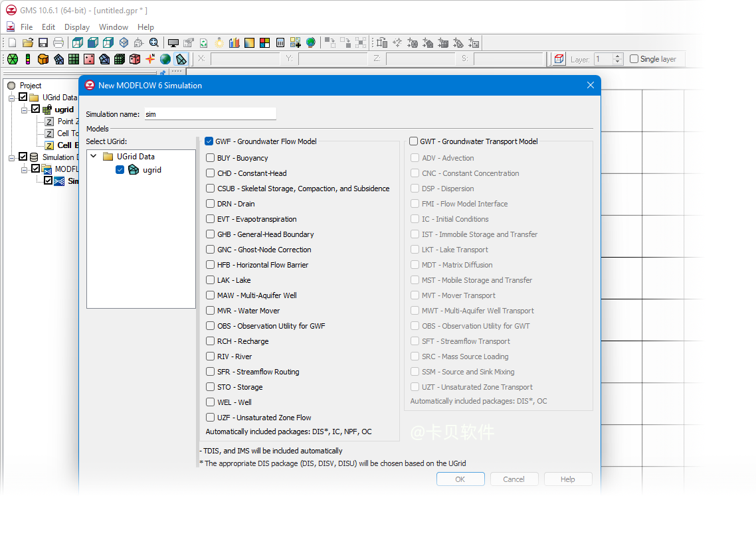This screenshot has height=555, width=756.
Task: Click the green TIN module icon
Action: [x=13, y=59]
